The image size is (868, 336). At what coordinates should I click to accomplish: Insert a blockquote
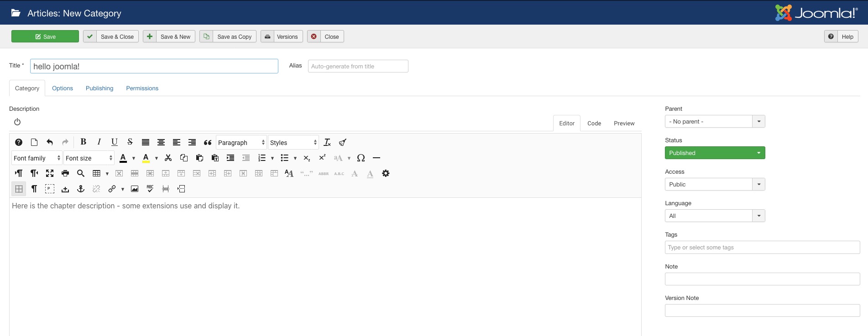coord(208,142)
